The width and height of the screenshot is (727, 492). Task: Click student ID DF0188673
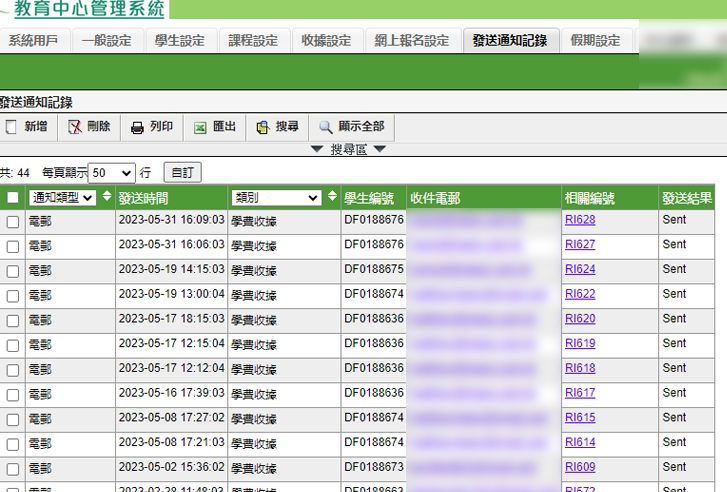tap(374, 467)
